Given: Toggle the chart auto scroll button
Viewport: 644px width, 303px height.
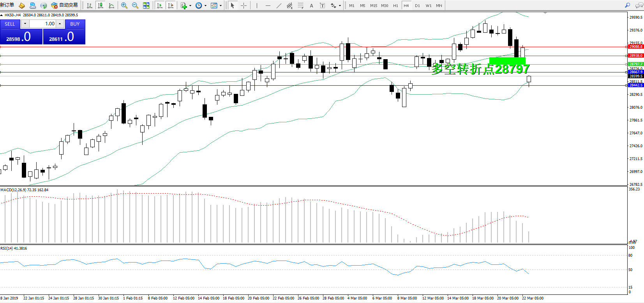Looking at the screenshot, I should (x=159, y=5).
